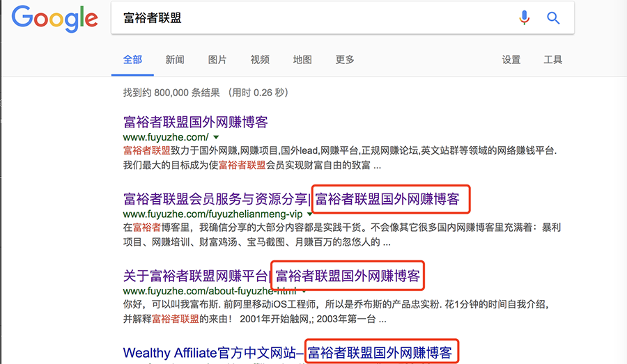Expand the 更多 menu
Screen dimensions: 627x364
pos(345,60)
